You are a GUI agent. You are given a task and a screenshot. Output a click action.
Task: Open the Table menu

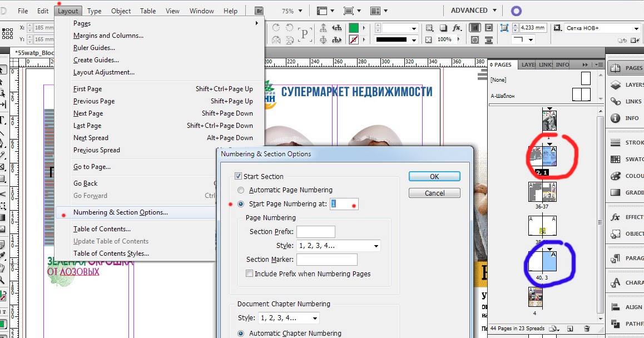pyautogui.click(x=147, y=11)
